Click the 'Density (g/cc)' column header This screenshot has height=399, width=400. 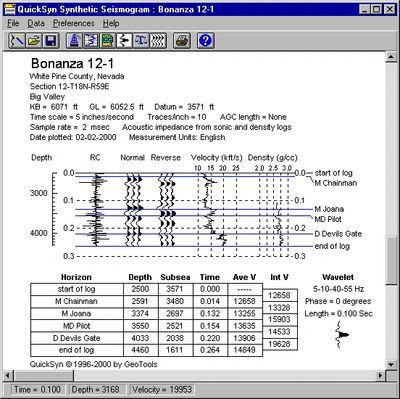click(x=272, y=158)
